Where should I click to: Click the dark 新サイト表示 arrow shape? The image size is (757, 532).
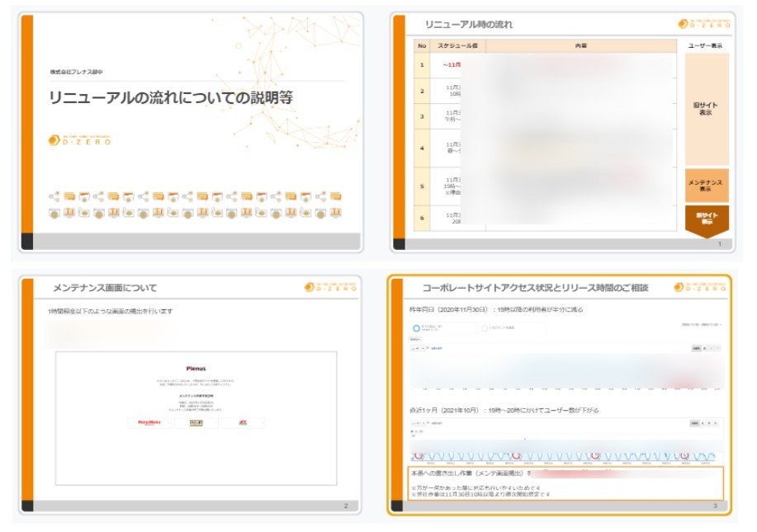coord(707,220)
